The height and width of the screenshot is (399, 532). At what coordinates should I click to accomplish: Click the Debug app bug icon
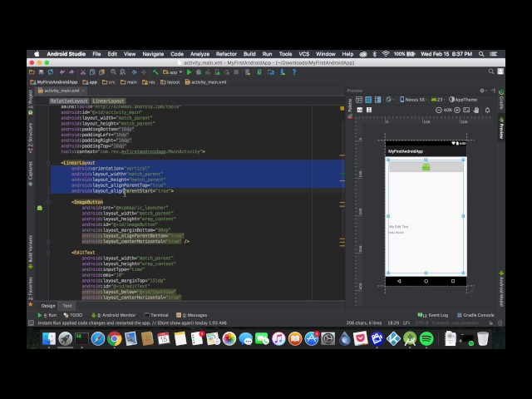199,72
